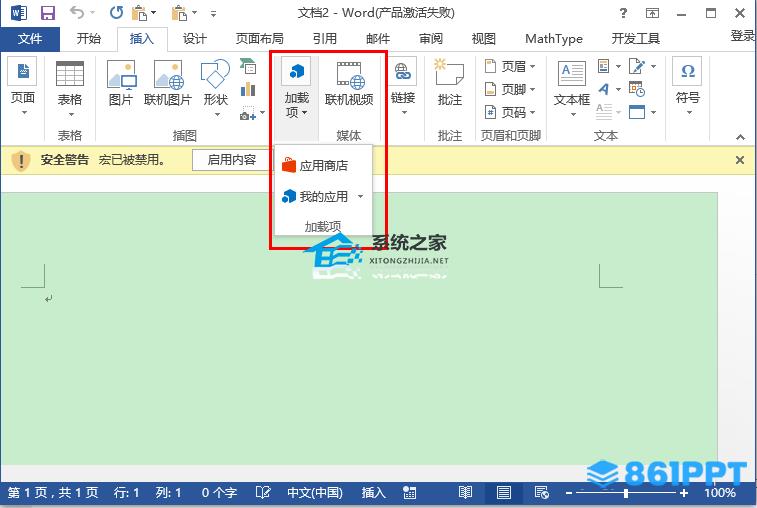Open the Links (链接) button
The image size is (757, 508).
403,88
